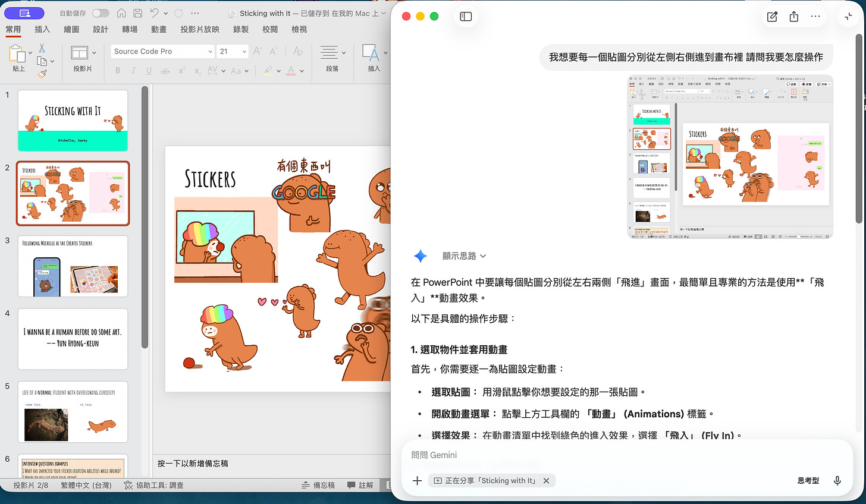Open the 投影片放映 ribbon tab
Viewport: 866px width, 504px height.
[200, 29]
